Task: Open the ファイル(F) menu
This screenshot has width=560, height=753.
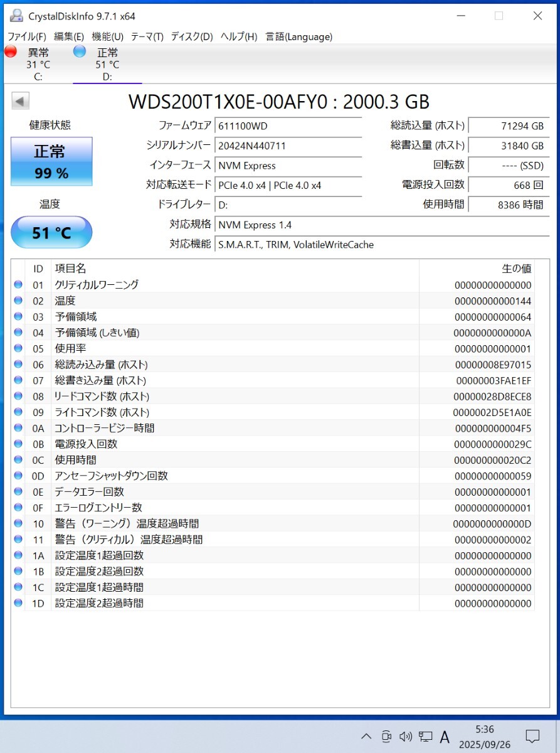Action: tap(26, 36)
